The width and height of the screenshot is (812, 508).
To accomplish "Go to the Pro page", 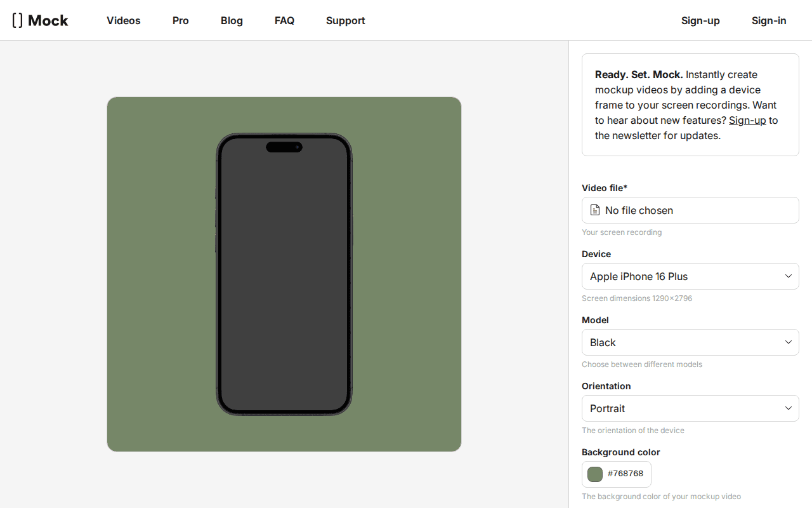I will pyautogui.click(x=181, y=20).
